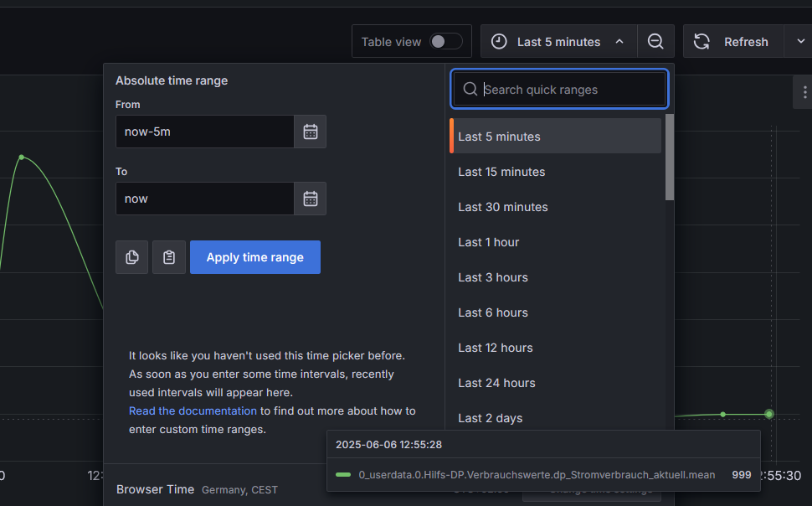The image size is (812, 506).
Task: Paste time range from clipboard
Action: point(169,257)
